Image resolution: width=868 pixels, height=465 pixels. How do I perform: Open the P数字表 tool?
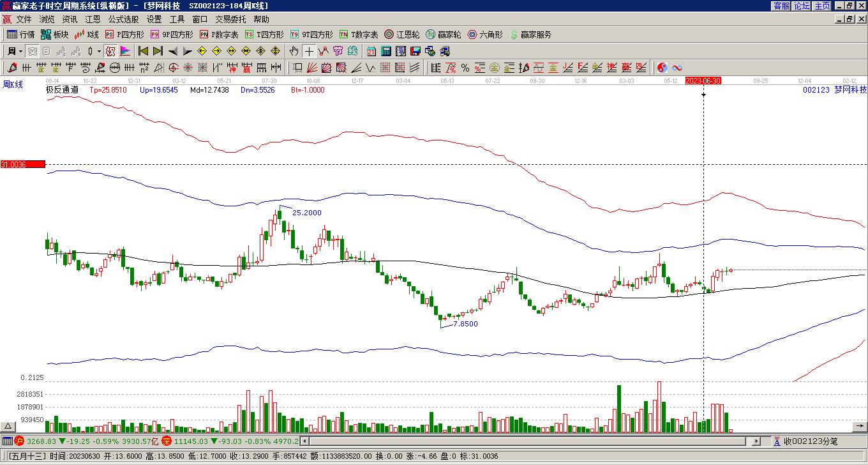pos(219,34)
